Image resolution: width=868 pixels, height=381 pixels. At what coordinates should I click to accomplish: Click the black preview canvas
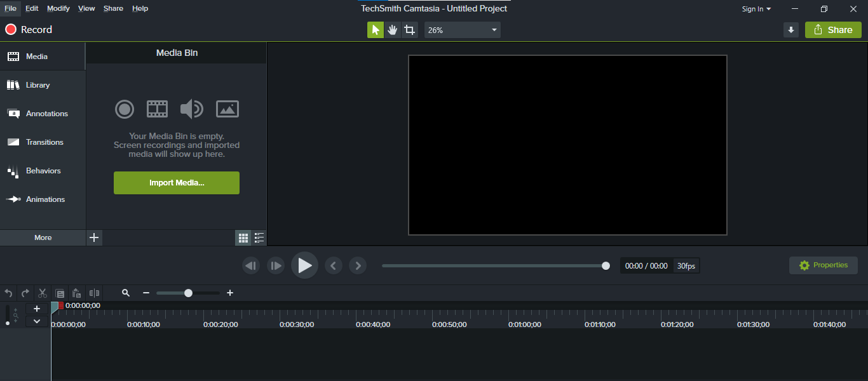pos(567,145)
